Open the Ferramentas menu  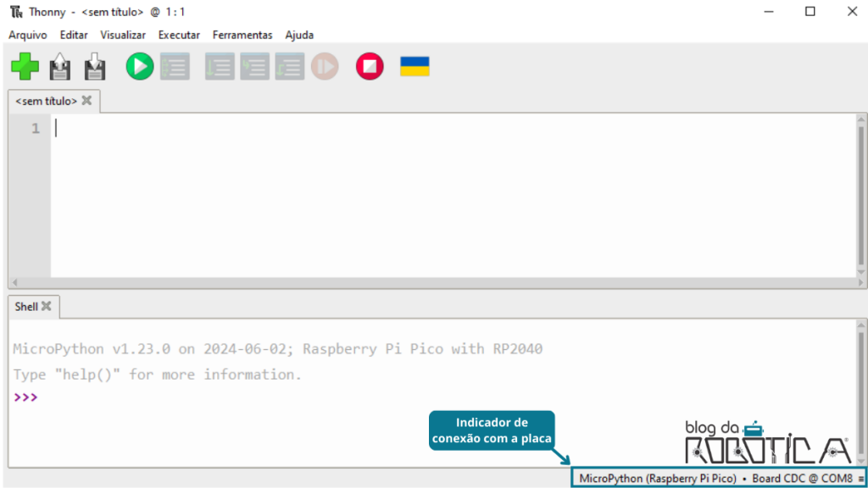242,35
